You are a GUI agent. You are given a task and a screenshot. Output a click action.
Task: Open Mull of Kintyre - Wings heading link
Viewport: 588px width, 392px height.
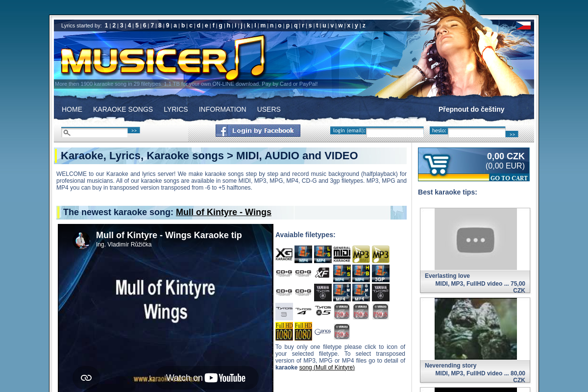223,212
